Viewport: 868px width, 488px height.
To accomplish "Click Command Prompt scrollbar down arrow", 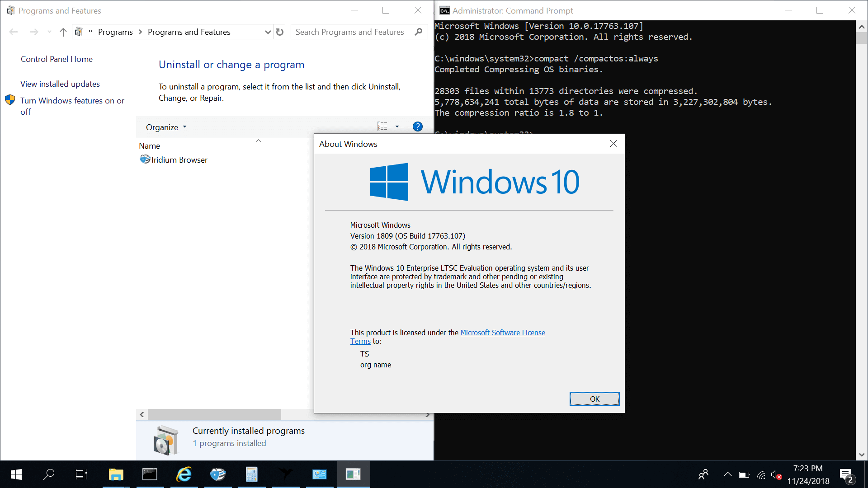I will click(x=862, y=455).
